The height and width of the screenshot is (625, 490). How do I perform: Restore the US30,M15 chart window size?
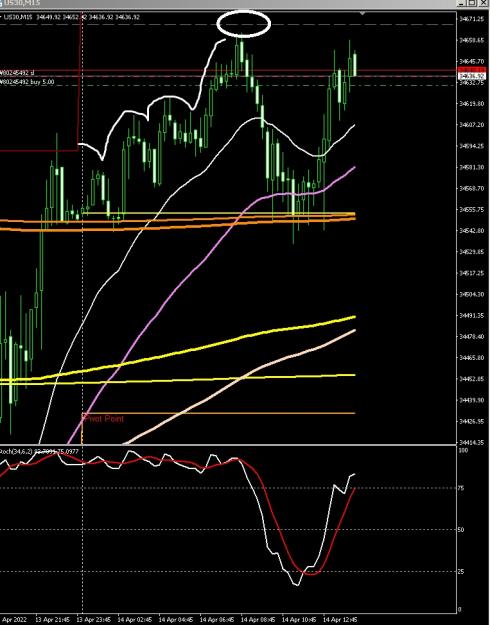(x=472, y=3)
